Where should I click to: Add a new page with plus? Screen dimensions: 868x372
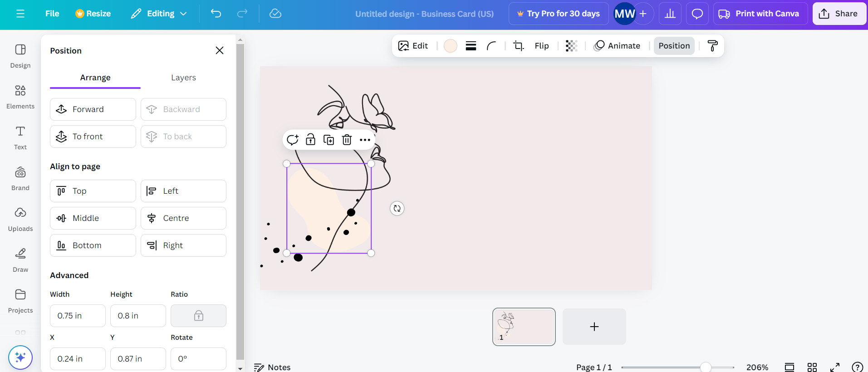tap(594, 327)
